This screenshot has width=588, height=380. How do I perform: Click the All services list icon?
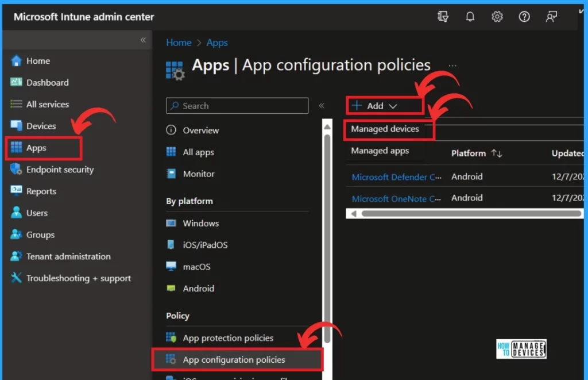(16, 103)
